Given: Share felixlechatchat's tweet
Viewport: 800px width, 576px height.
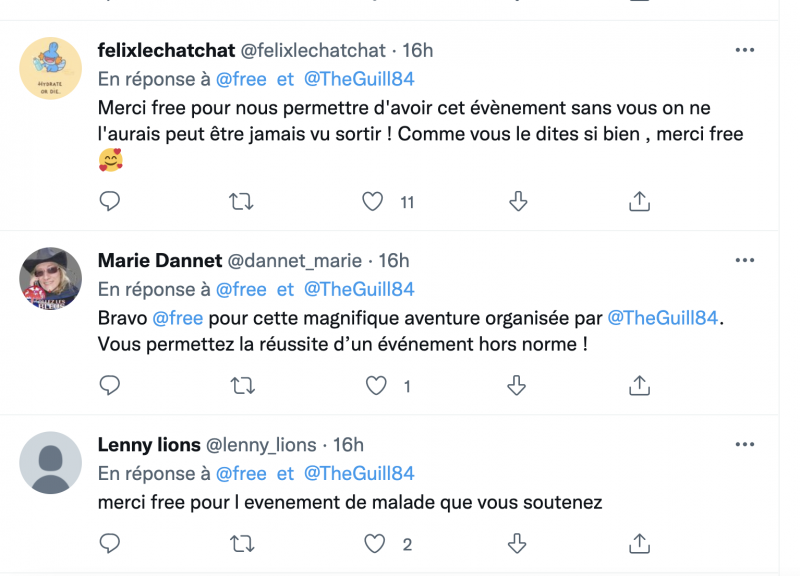Looking at the screenshot, I should pyautogui.click(x=639, y=201).
